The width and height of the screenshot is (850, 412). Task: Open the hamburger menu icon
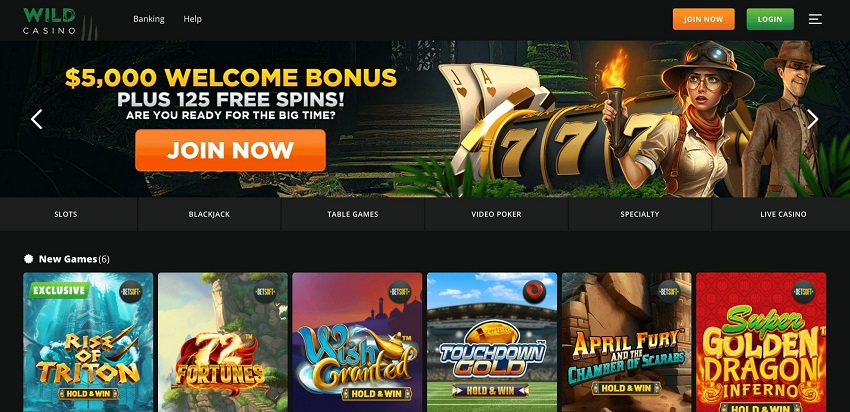click(815, 19)
